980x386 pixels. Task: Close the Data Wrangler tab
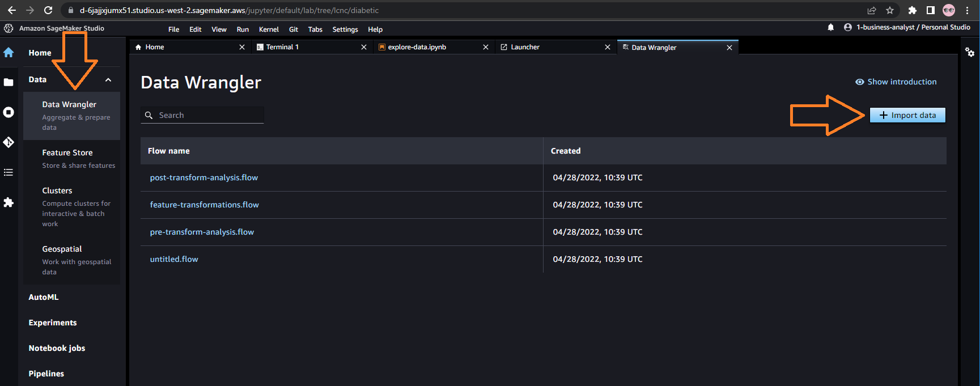(x=729, y=48)
